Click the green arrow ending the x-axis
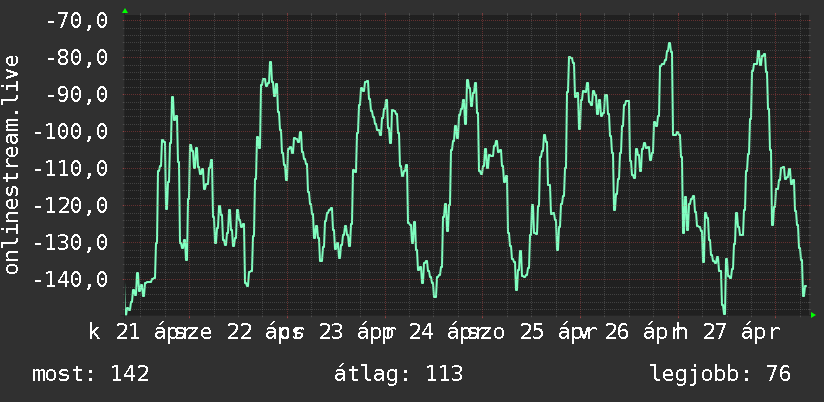This screenshot has width=824, height=402. tap(813, 315)
